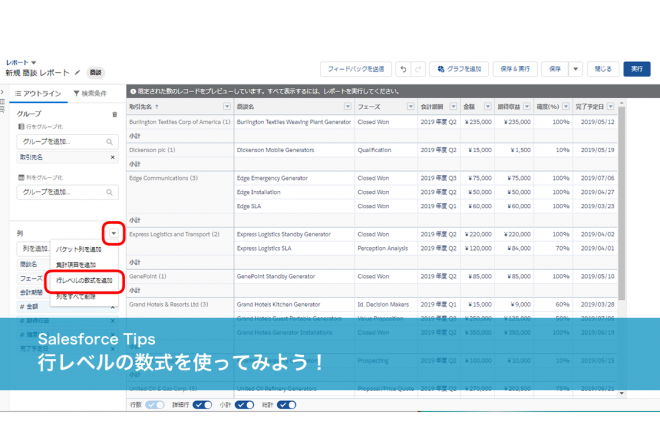Click the 閉じる button
The height and width of the screenshot is (438, 660).
click(x=603, y=69)
